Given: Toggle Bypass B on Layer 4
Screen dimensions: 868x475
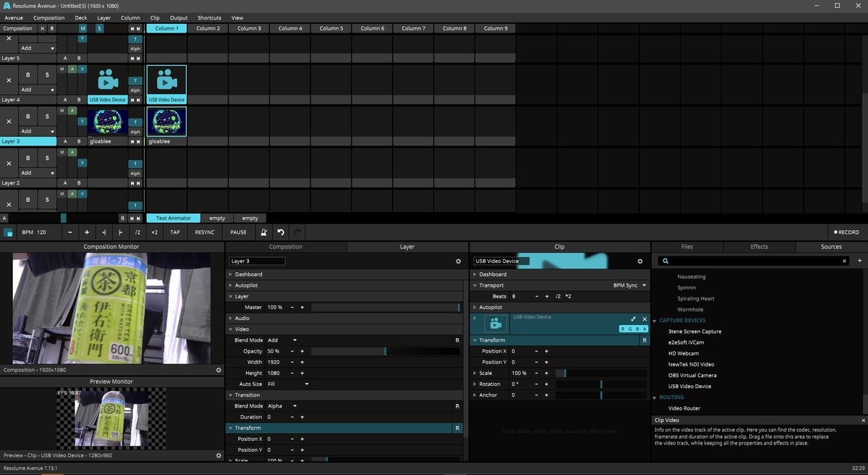Looking at the screenshot, I should coord(28,75).
